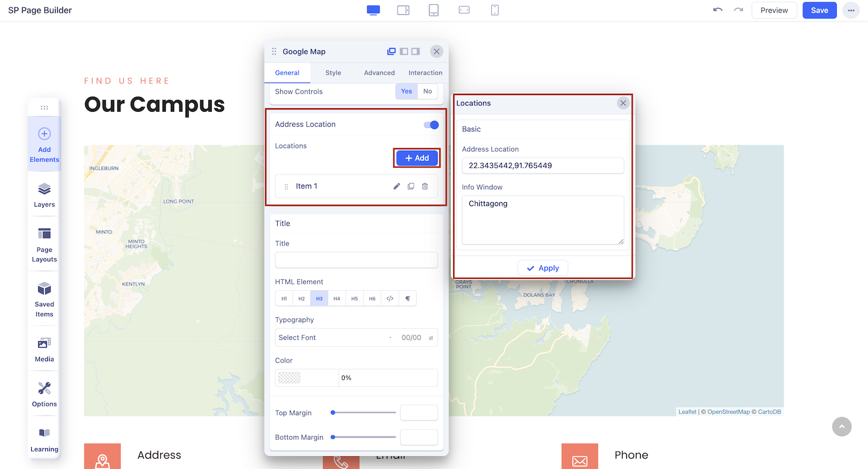
Task: Click the undo arrow
Action: pos(718,10)
